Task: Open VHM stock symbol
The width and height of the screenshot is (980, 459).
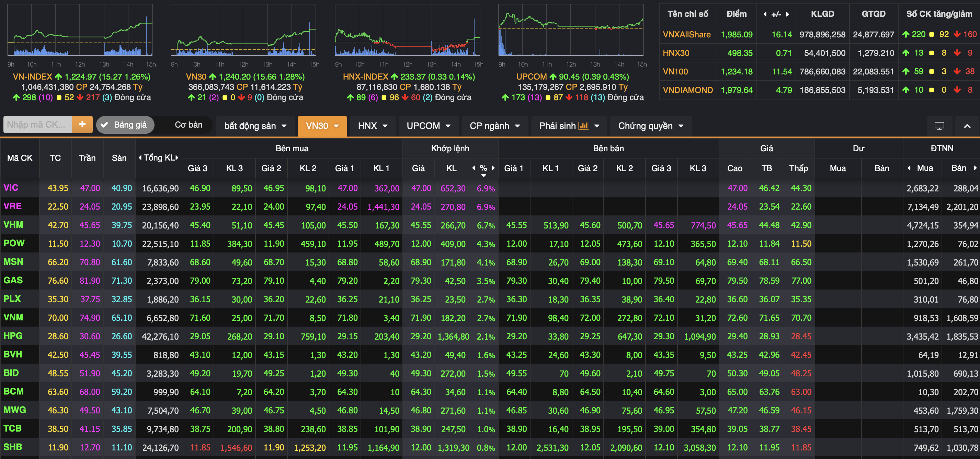Action: [x=13, y=225]
